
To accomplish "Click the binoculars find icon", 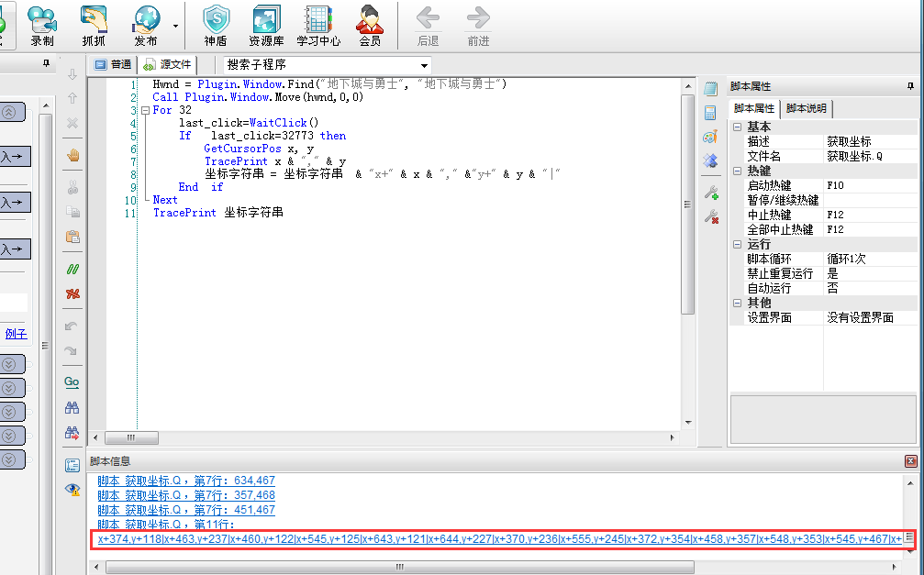I will click(x=72, y=407).
